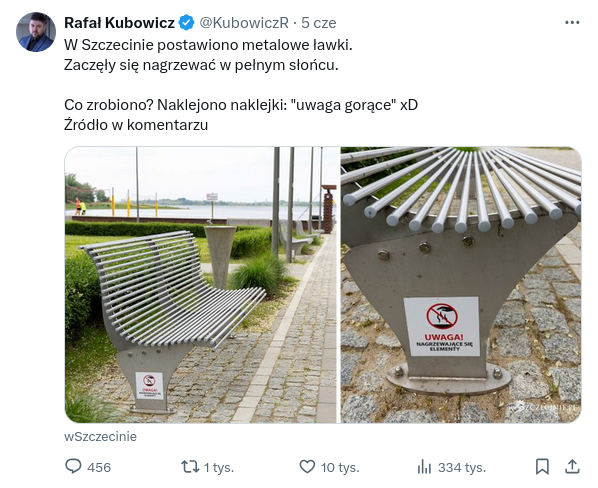
Task: Click the 334 tys. views count
Action: (x=462, y=467)
